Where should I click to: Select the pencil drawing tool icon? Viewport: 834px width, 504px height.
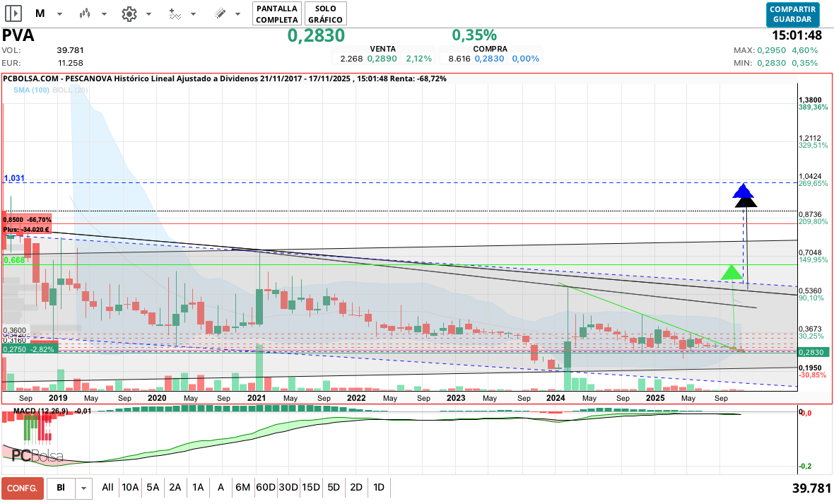[220, 13]
